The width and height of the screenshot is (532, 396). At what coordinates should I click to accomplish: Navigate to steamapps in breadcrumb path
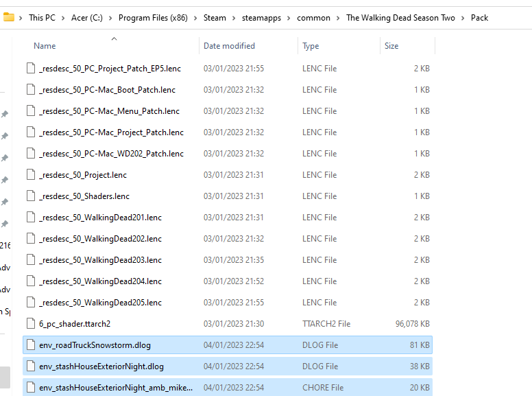(x=261, y=18)
